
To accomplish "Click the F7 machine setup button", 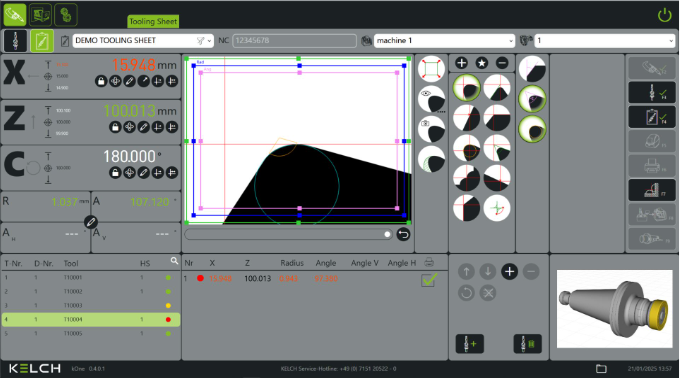I will pos(652,190).
